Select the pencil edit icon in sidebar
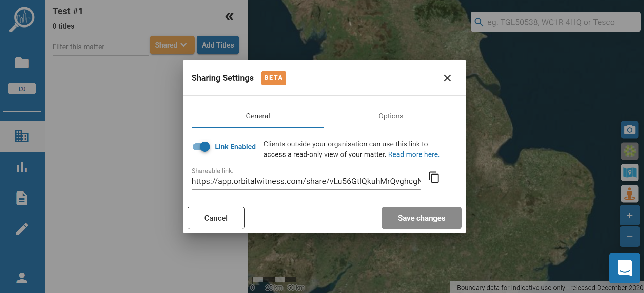Viewport: 644px width, 293px height. (22, 229)
